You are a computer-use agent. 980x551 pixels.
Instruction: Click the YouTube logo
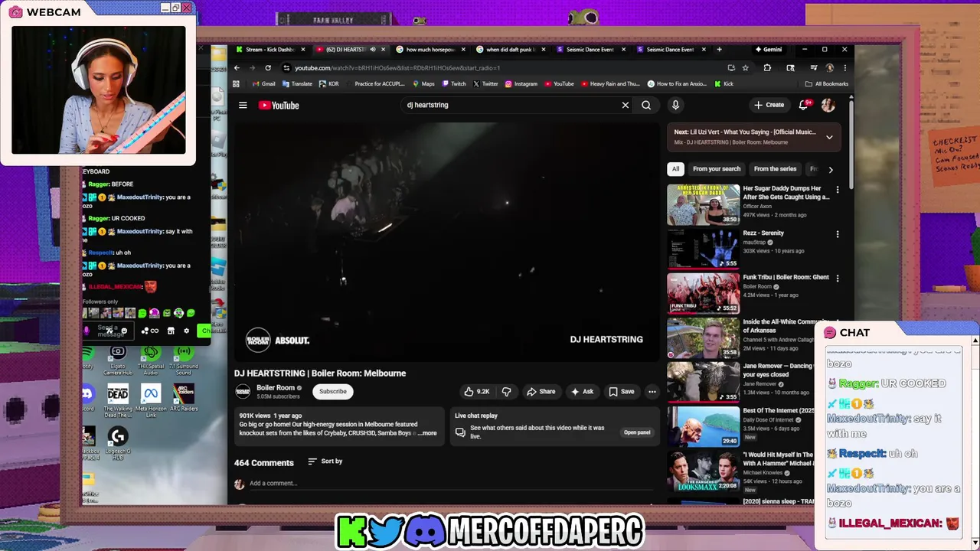pos(279,105)
